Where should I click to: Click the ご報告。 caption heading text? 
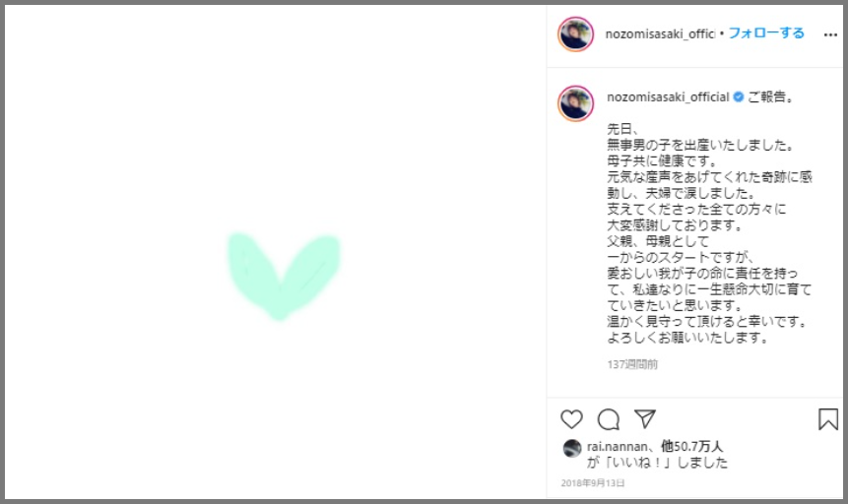tap(770, 97)
